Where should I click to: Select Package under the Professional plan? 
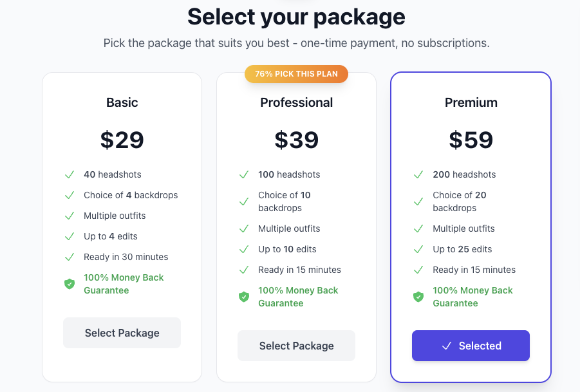coord(296,346)
